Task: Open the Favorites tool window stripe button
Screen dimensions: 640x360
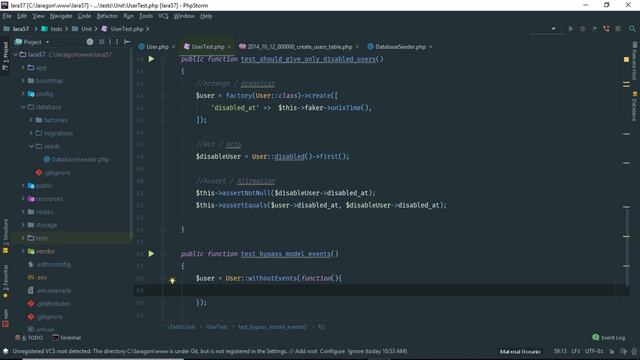Action: coord(5,282)
